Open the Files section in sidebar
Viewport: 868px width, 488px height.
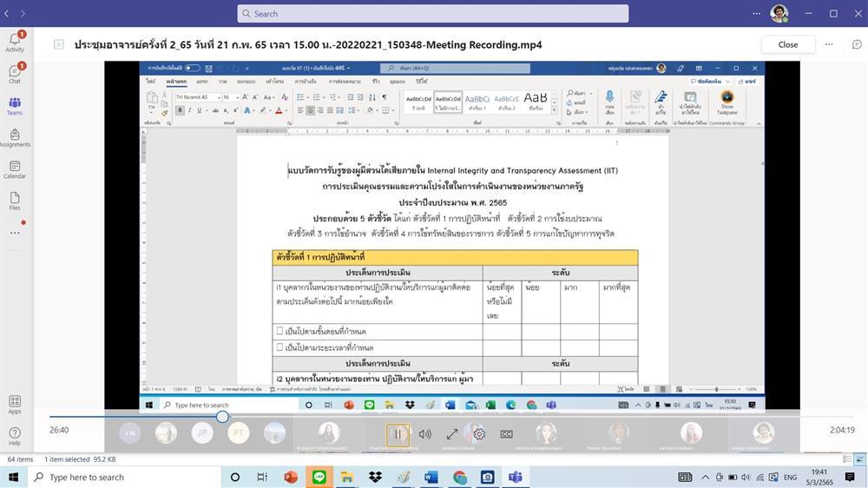(15, 201)
